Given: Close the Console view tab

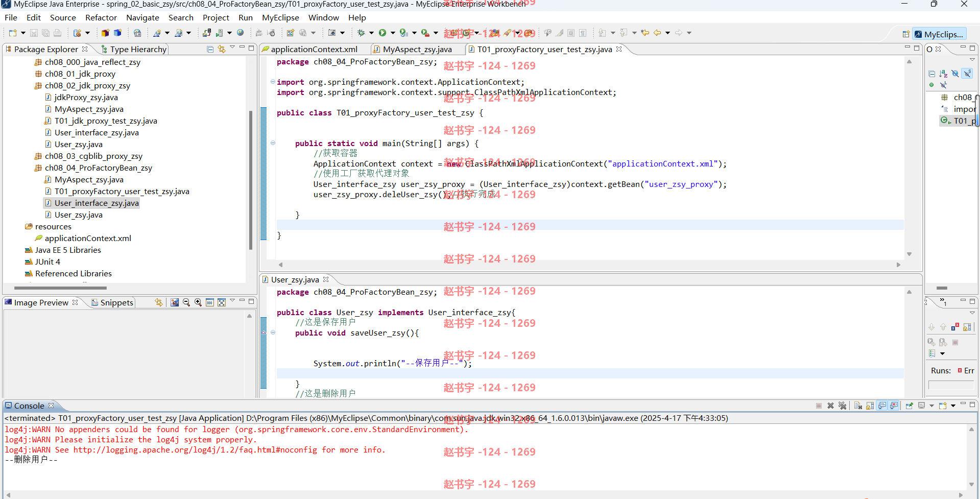Looking at the screenshot, I should pyautogui.click(x=51, y=406).
